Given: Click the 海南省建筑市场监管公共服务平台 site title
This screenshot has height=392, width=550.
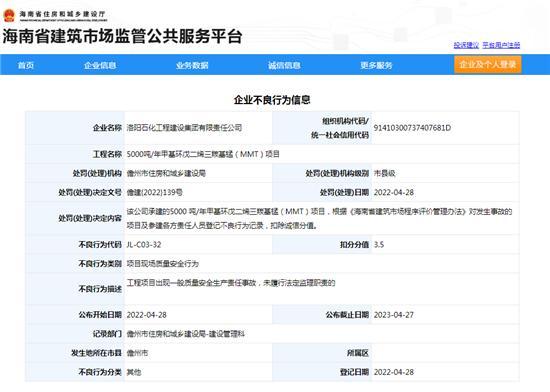Looking at the screenshot, I should (122, 36).
